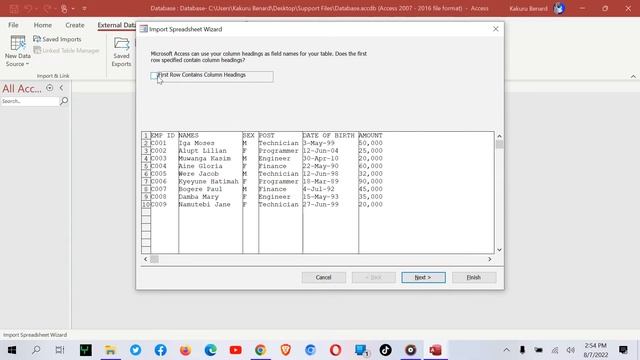The height and width of the screenshot is (360, 640).
Task: Click Saved Exports in ribbon
Action: tap(121, 51)
